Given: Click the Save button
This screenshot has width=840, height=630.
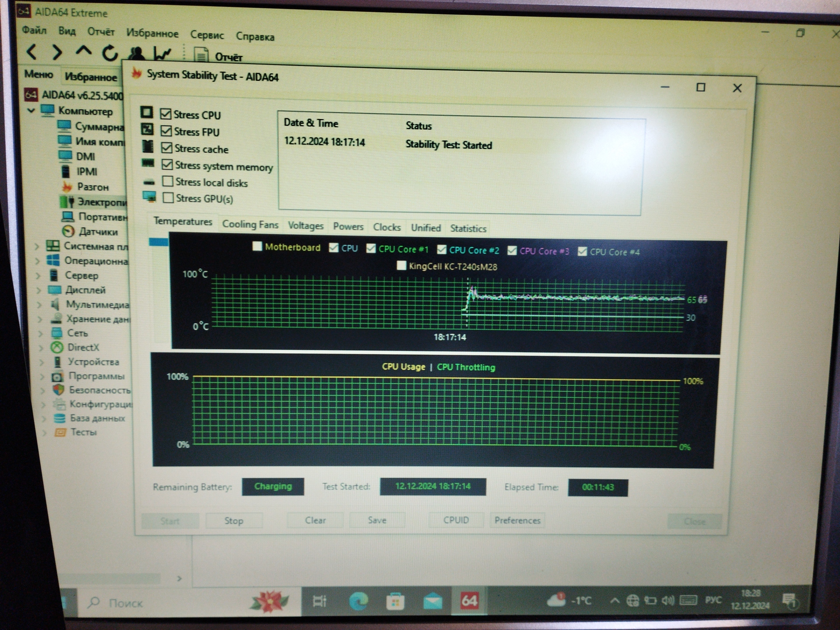Looking at the screenshot, I should click(x=377, y=520).
